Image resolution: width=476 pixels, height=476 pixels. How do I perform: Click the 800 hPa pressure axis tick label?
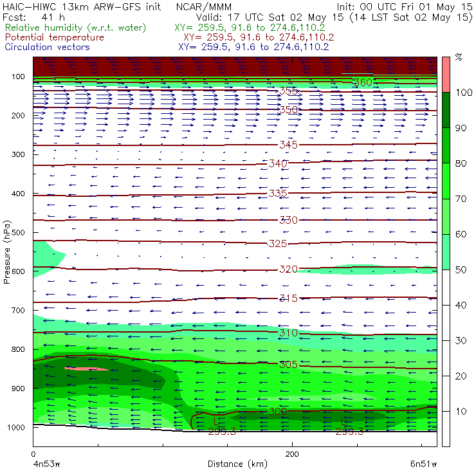(x=18, y=349)
